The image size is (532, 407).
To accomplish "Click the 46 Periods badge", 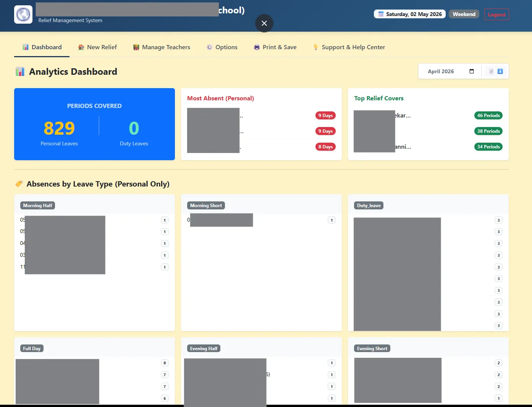I will (x=488, y=116).
